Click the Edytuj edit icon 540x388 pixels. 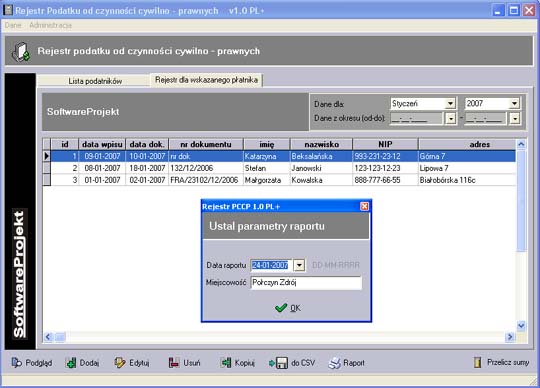[x=120, y=363]
